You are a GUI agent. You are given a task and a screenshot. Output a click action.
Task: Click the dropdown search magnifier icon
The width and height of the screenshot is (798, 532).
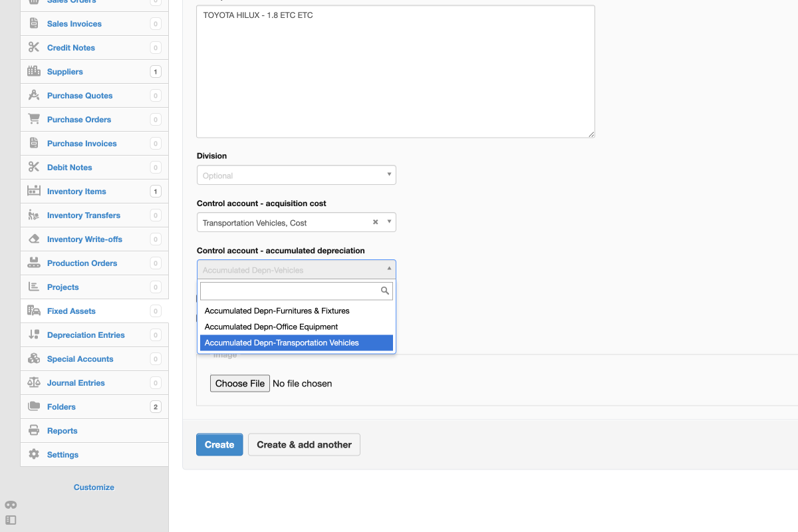point(384,291)
